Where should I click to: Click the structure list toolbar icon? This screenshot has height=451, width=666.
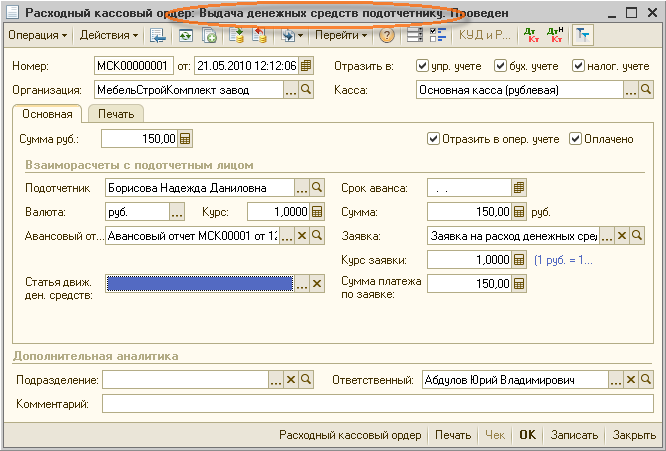pyautogui.click(x=415, y=35)
